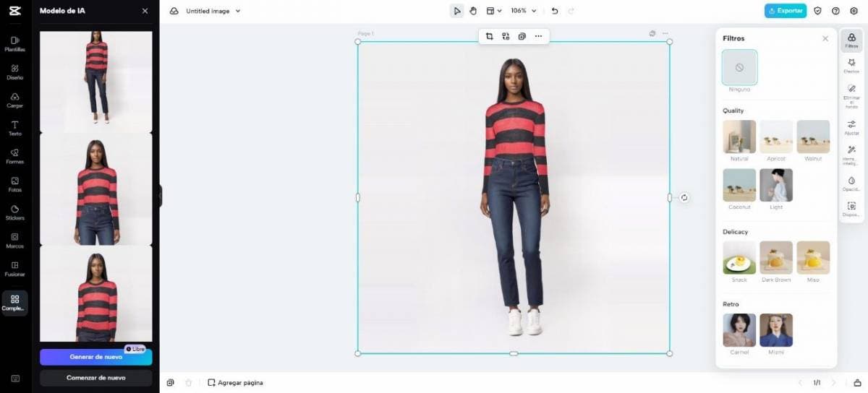Open Ajustar adjustment panel
The height and width of the screenshot is (393, 868).
[851, 127]
